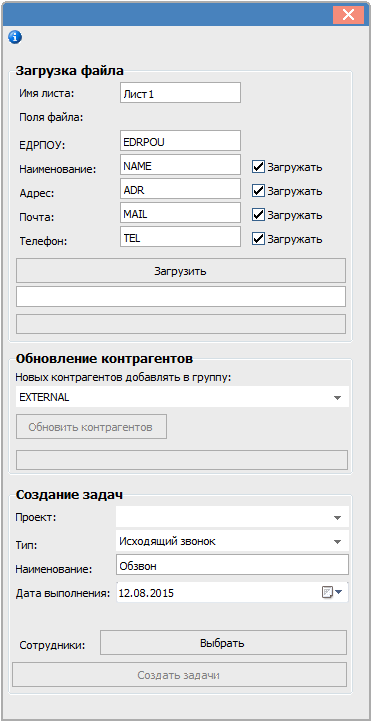Uncheck Загружать for Наименование field

258,167
